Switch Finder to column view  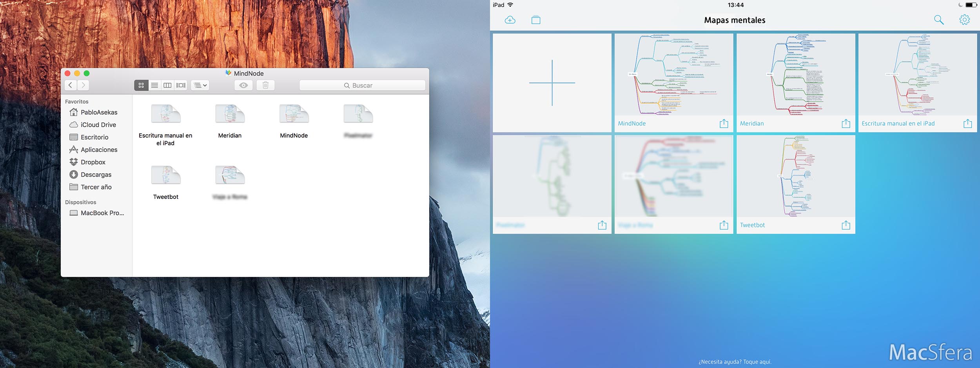click(x=167, y=85)
